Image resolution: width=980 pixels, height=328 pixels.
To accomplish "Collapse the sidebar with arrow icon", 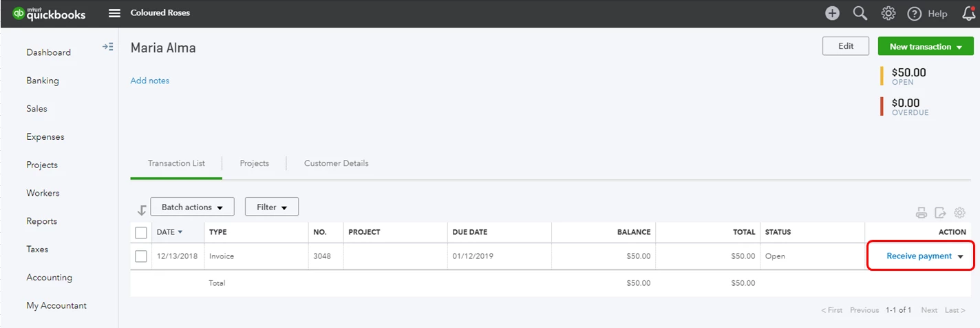I will [108, 47].
